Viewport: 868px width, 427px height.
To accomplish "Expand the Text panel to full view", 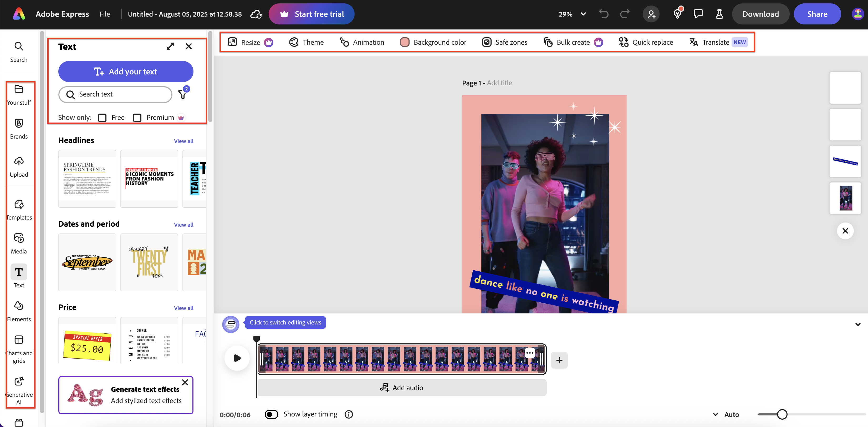I will coord(170,47).
